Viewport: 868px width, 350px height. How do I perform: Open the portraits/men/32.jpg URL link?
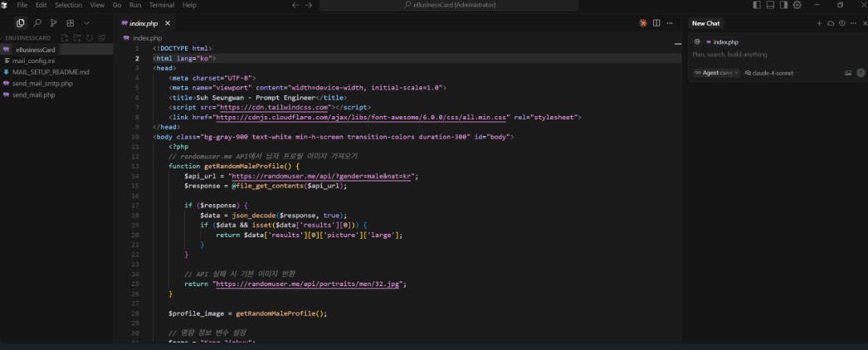click(x=309, y=284)
